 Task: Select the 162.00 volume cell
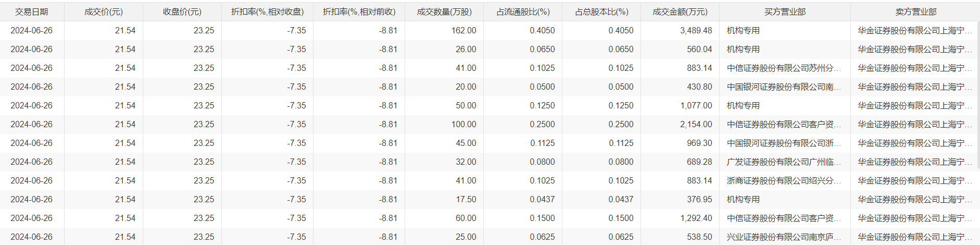tap(463, 30)
